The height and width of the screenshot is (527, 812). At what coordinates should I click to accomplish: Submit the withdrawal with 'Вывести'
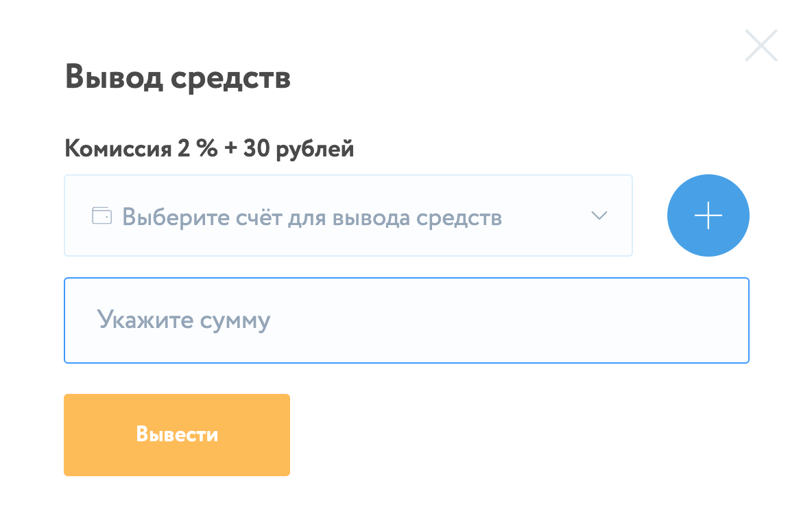click(x=177, y=435)
